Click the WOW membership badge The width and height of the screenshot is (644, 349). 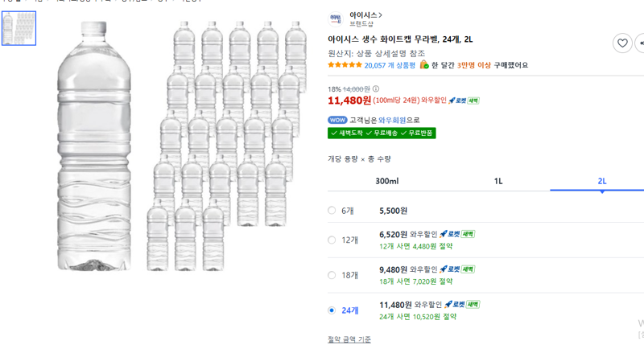pyautogui.click(x=337, y=120)
